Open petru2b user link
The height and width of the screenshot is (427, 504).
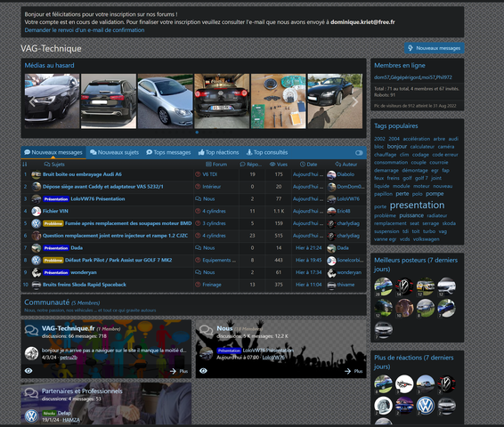tap(69, 358)
